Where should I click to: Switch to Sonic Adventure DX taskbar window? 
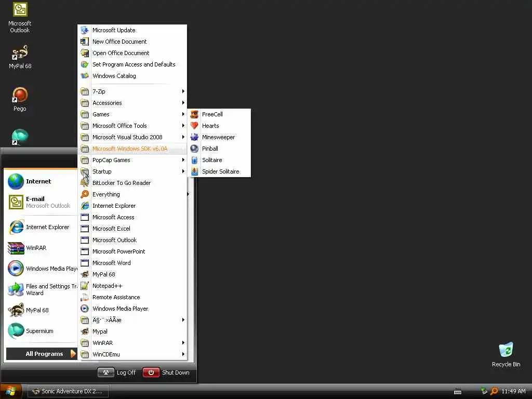pos(68,391)
